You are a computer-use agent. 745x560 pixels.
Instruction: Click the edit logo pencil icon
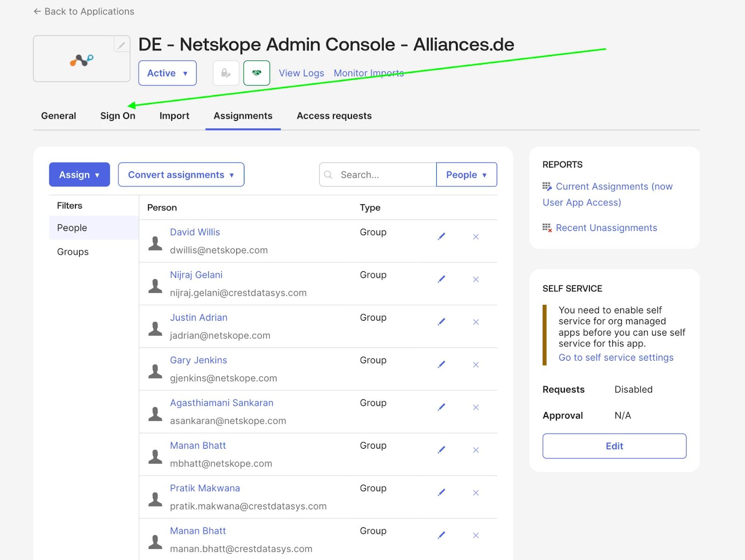click(122, 45)
